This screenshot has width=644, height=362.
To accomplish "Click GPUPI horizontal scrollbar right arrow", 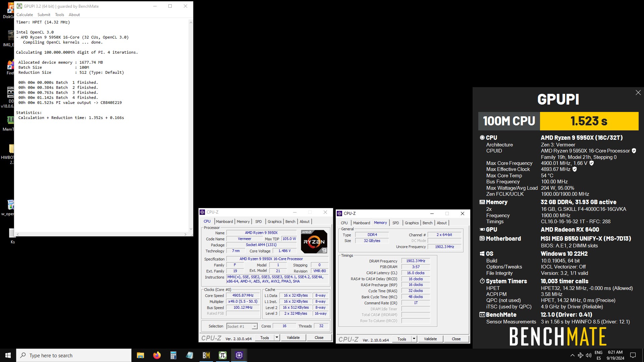I will click(185, 234).
